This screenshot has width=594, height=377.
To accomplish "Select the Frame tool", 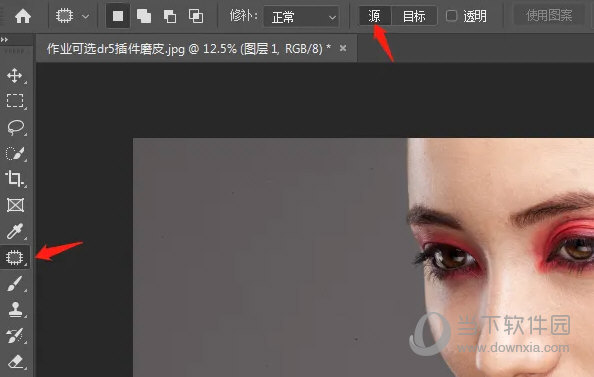I will pyautogui.click(x=15, y=205).
